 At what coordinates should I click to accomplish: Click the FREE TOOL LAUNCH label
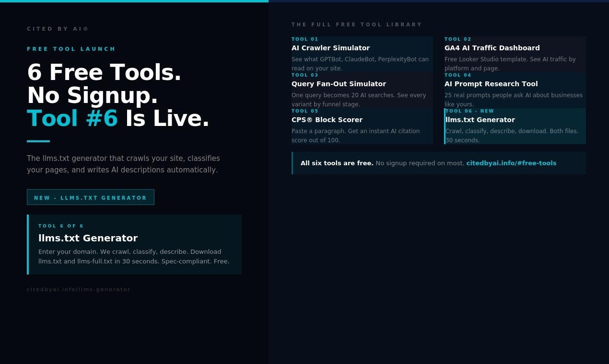[x=71, y=49]
